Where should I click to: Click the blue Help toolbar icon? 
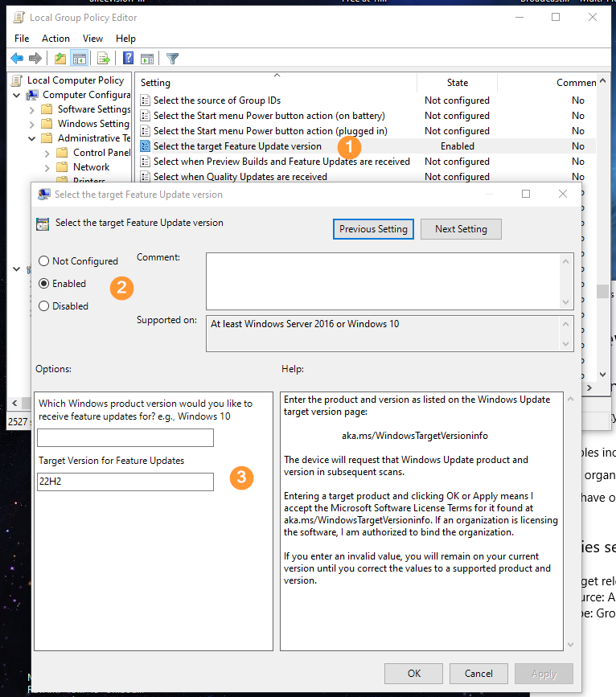[128, 58]
